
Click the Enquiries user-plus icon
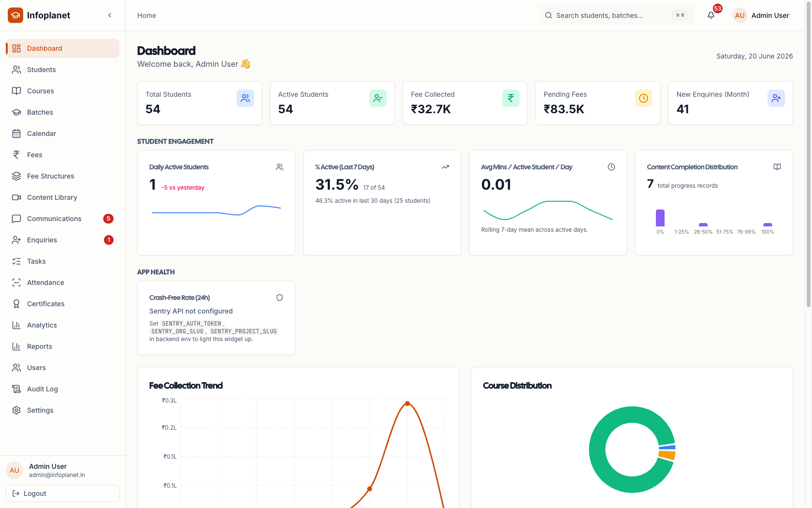16,240
